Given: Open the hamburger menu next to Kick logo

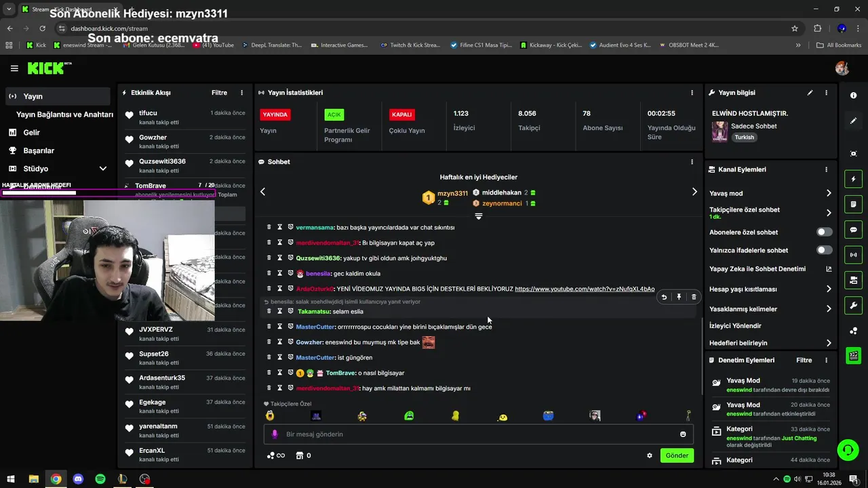Looking at the screenshot, I should pos(14,68).
